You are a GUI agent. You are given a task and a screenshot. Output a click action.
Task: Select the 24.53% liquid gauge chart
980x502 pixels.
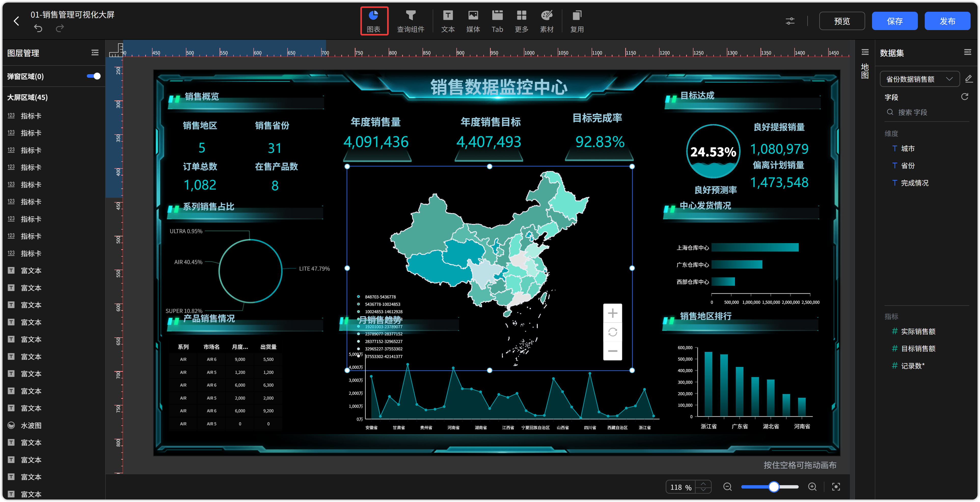point(713,151)
